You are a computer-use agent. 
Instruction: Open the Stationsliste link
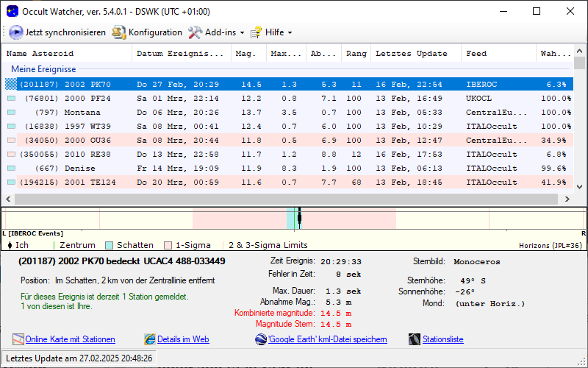pos(442,339)
